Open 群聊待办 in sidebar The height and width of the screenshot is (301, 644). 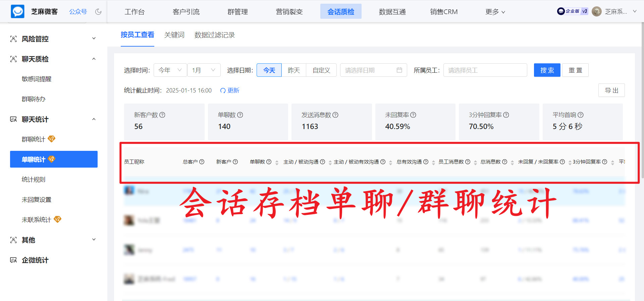(x=34, y=99)
